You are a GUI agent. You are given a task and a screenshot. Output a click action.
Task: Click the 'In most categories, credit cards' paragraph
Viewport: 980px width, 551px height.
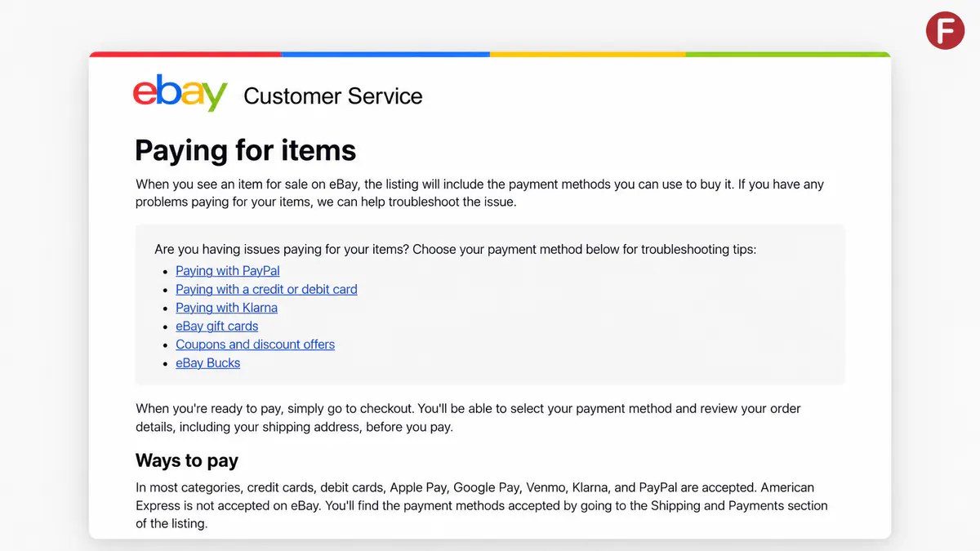tap(482, 505)
